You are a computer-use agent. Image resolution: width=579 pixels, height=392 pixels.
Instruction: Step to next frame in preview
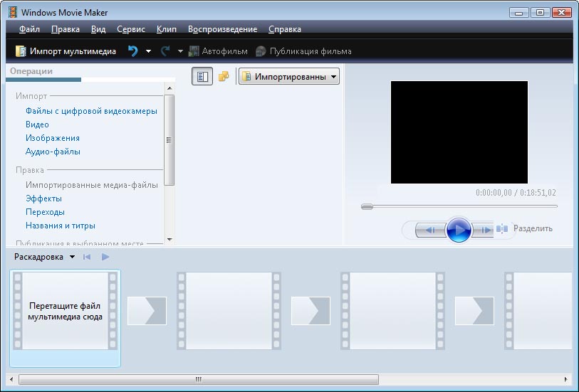[x=484, y=230]
